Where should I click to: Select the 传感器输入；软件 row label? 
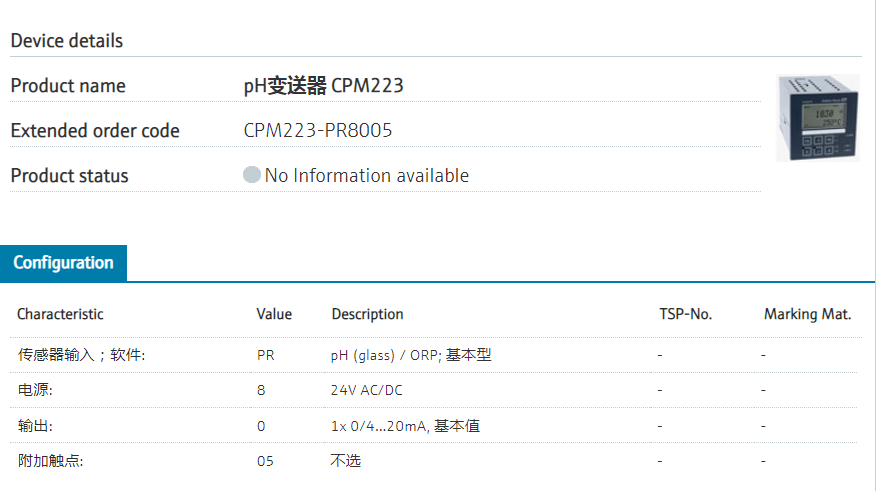(x=81, y=355)
